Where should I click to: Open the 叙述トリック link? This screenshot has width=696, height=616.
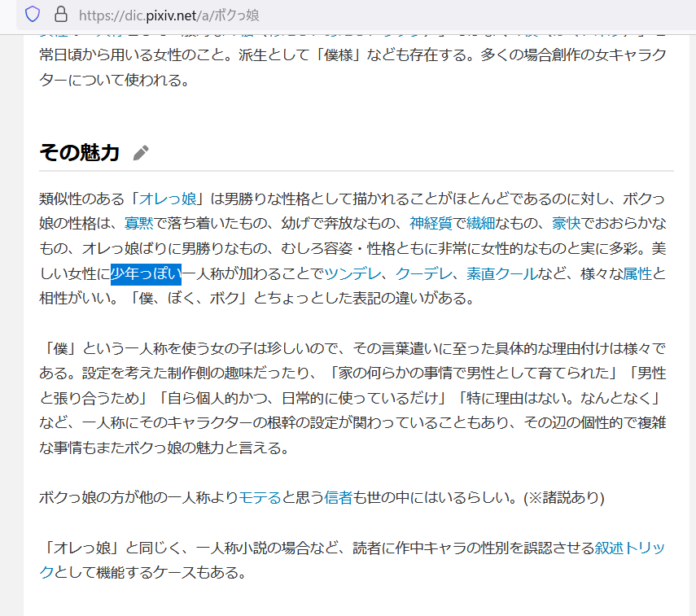coord(629,548)
